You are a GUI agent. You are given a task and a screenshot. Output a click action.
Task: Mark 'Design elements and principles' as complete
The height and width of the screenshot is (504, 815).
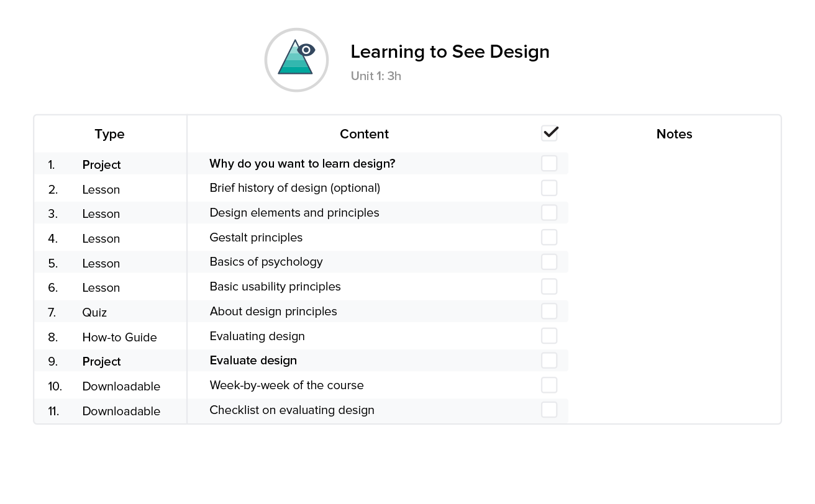pos(549,212)
